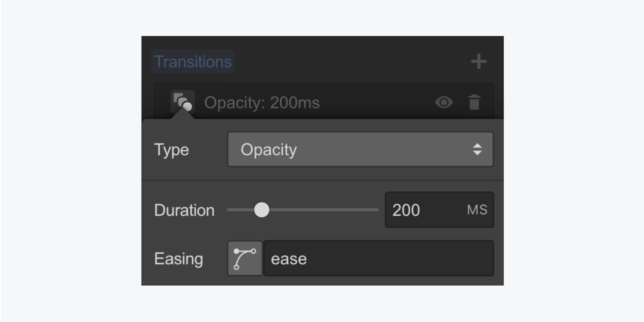Click the Duration property label
This screenshot has width=644, height=322.
click(184, 211)
